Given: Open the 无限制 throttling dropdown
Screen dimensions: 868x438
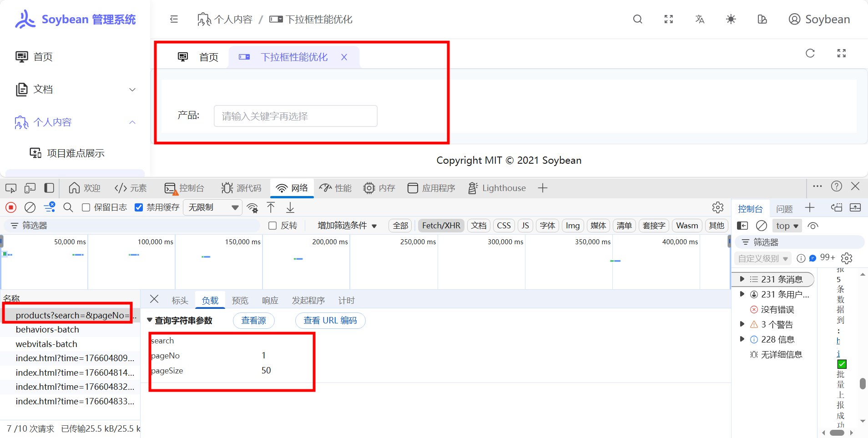Looking at the screenshot, I should pyautogui.click(x=212, y=207).
